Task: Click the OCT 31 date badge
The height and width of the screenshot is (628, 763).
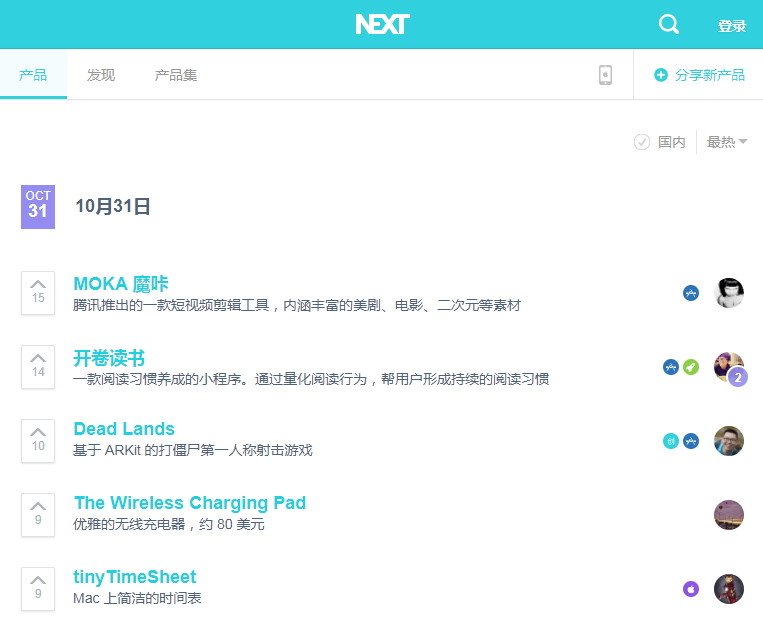Action: (38, 207)
